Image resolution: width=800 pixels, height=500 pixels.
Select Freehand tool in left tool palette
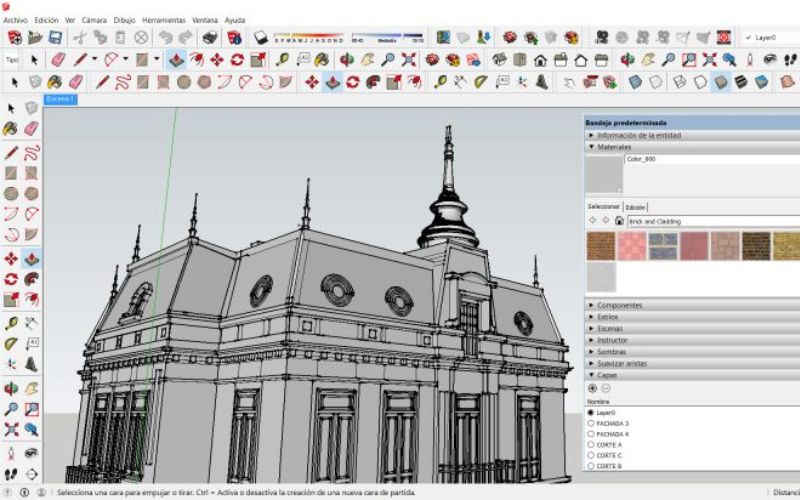click(32, 152)
